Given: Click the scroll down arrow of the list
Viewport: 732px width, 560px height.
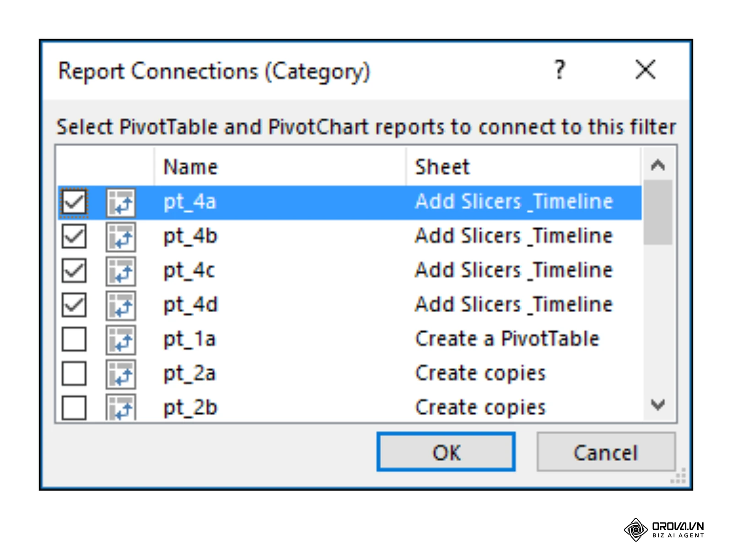Looking at the screenshot, I should pyautogui.click(x=658, y=405).
